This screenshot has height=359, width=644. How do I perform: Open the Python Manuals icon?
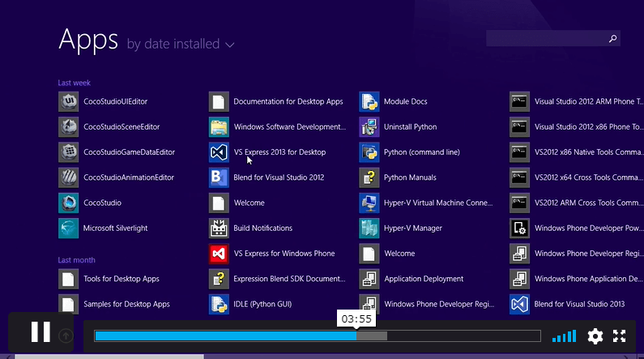(369, 177)
